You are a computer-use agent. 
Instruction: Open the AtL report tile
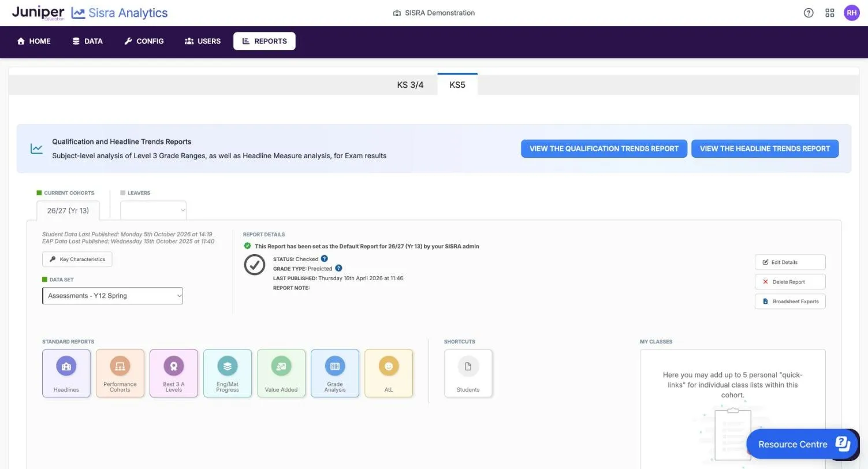[x=389, y=373]
